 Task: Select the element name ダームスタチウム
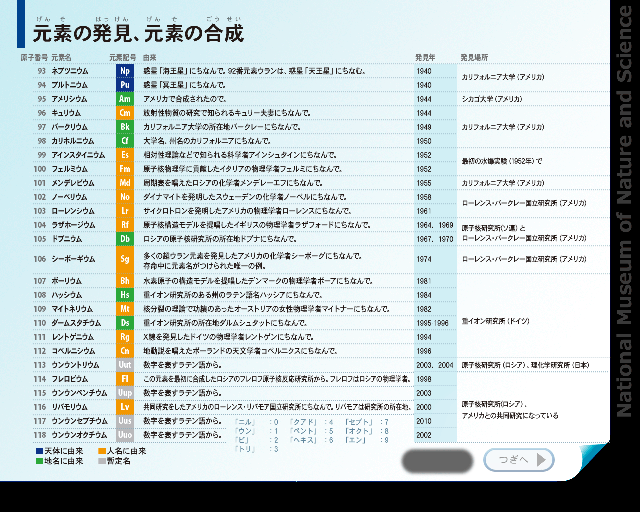[76, 323]
